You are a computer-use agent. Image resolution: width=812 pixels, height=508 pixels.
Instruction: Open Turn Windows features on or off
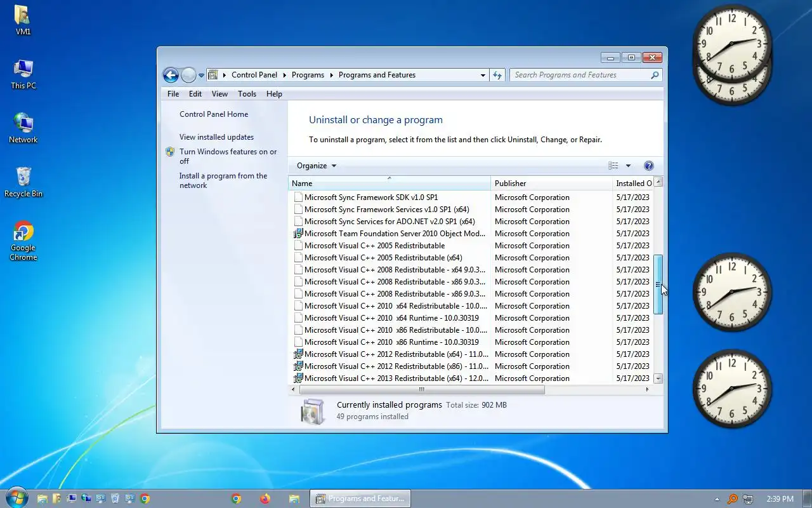coord(228,156)
